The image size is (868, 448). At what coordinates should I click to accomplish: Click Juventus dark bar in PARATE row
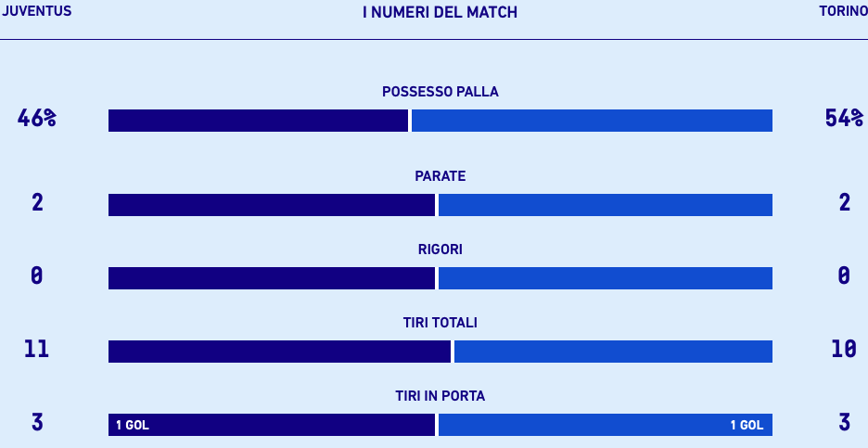tap(271, 205)
